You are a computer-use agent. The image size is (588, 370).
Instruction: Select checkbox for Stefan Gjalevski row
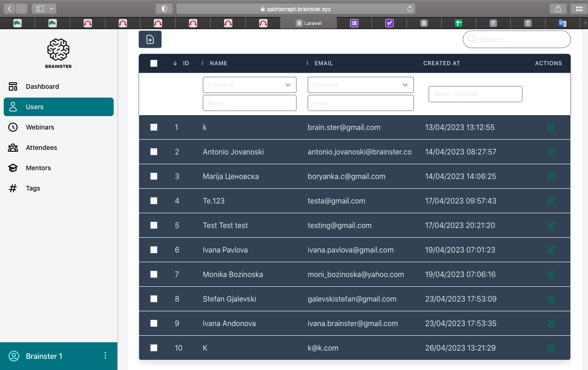(154, 299)
